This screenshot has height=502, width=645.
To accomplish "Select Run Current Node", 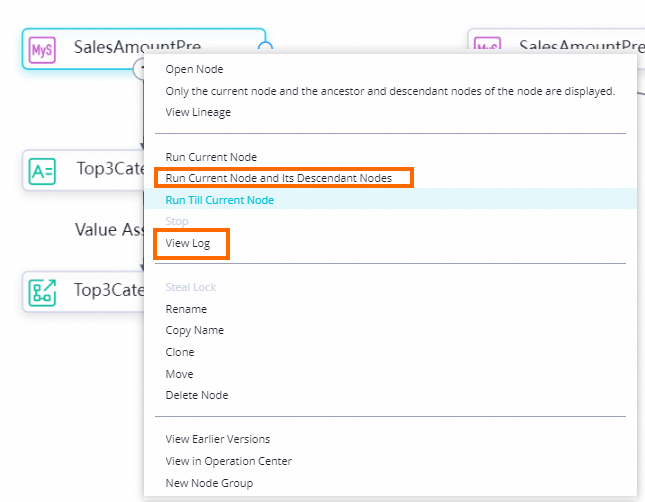I will (x=211, y=157).
